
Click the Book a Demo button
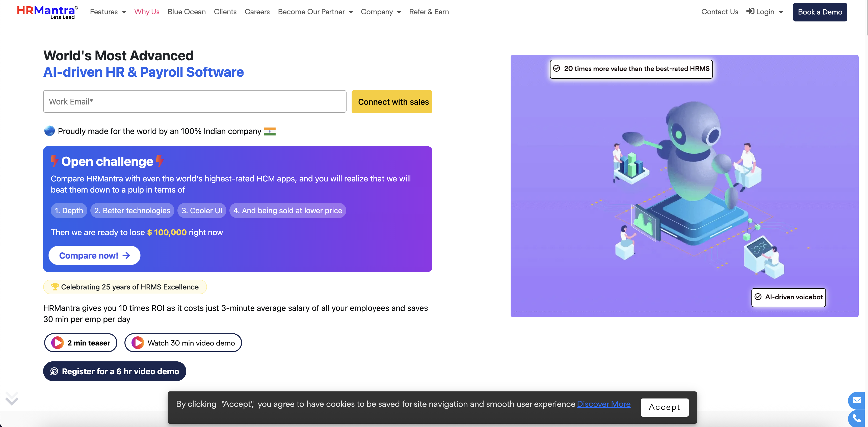pyautogui.click(x=820, y=12)
